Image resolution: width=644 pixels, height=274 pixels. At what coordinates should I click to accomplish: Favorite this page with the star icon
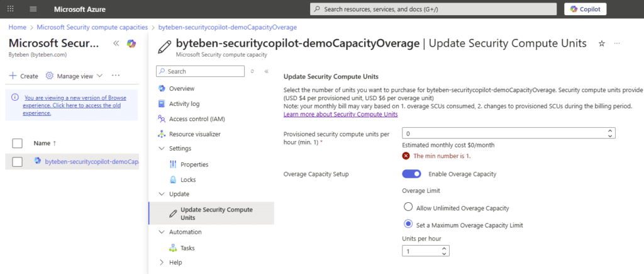(x=601, y=43)
